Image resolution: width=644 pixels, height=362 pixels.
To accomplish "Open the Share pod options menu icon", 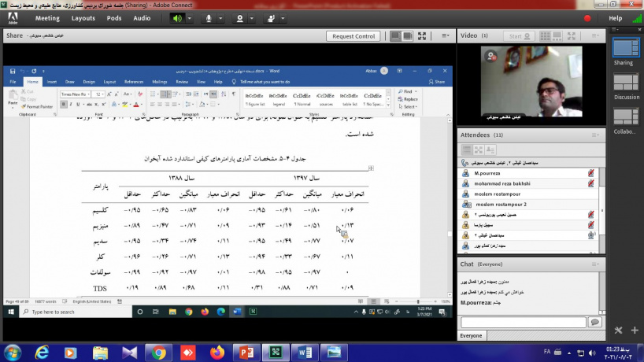I will coord(444,36).
